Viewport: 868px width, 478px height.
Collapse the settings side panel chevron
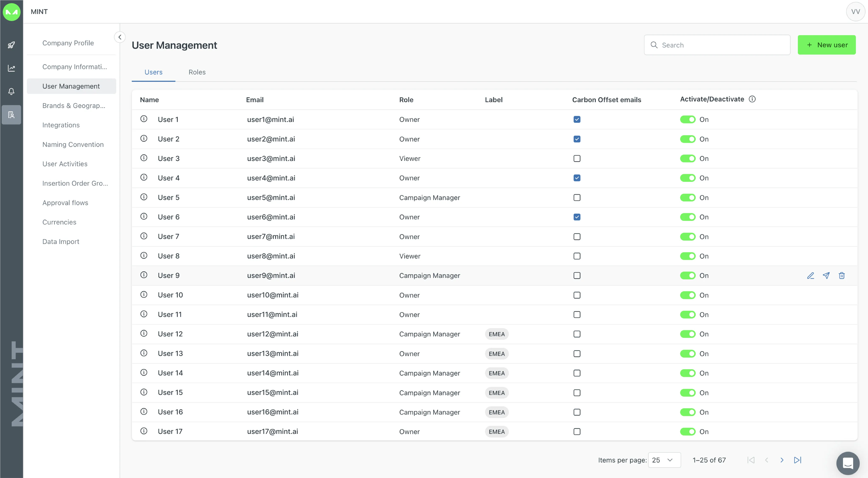[120, 37]
